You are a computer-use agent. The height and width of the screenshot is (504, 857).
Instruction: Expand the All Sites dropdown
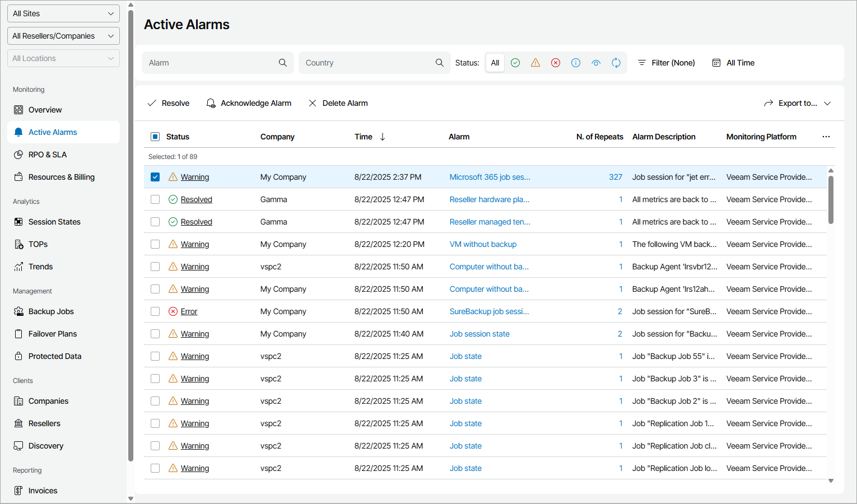pyautogui.click(x=63, y=13)
